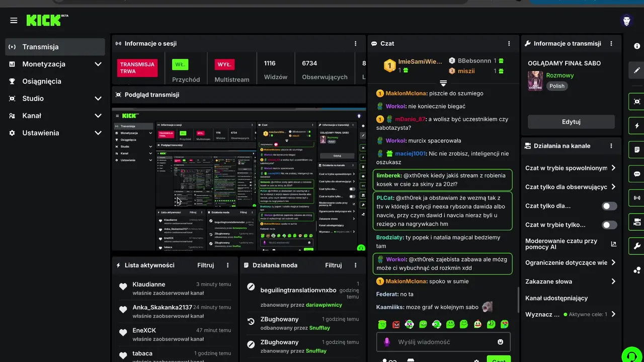
Task: Open three-dot menu of Działania na kanale
Action: pyautogui.click(x=611, y=146)
